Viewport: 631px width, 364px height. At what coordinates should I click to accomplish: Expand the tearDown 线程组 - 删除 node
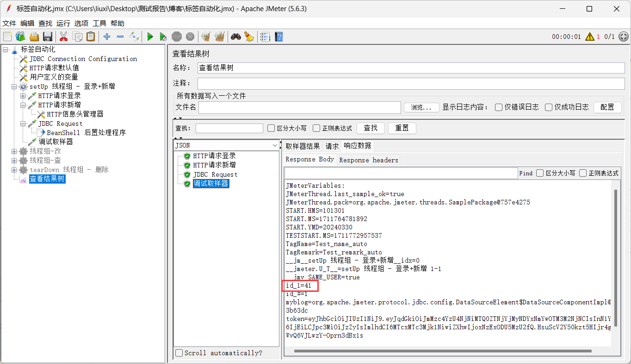coord(14,170)
